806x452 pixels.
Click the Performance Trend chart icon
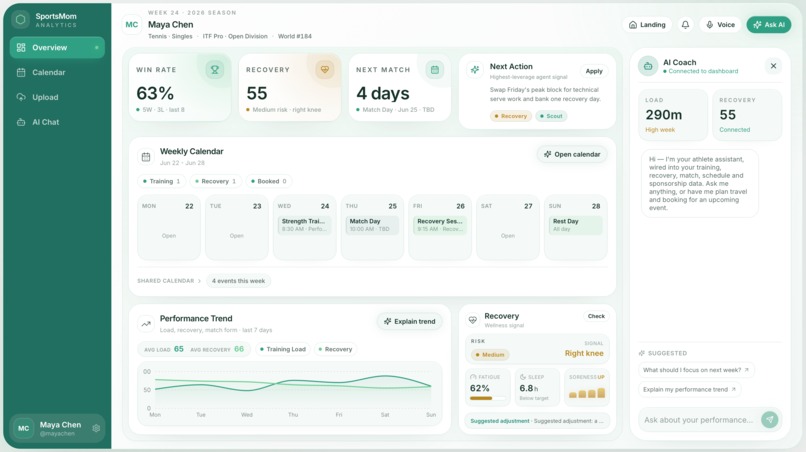(x=146, y=324)
